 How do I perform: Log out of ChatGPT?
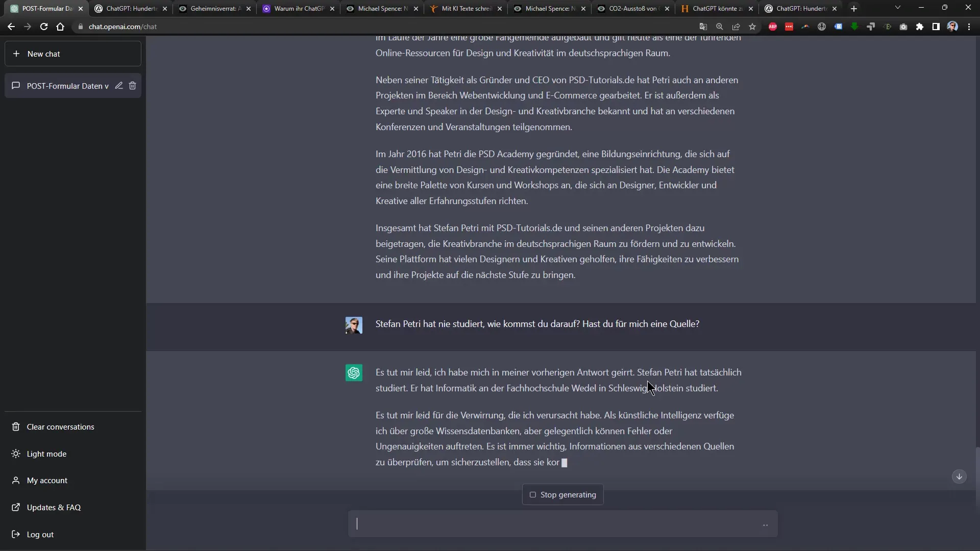point(73,534)
